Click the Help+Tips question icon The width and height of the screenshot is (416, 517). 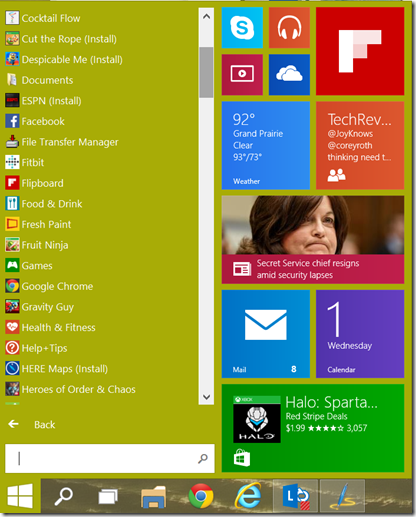tap(12, 348)
